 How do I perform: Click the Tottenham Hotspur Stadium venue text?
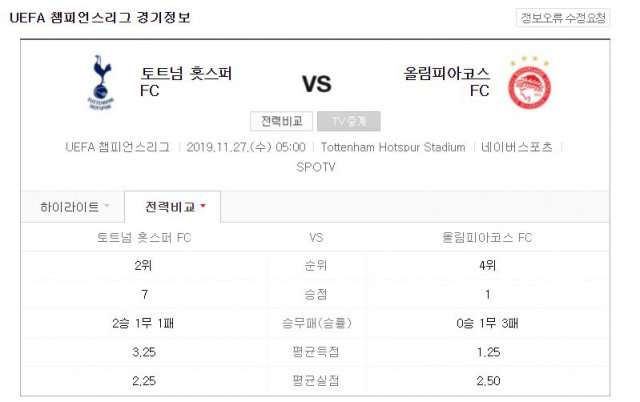(393, 147)
